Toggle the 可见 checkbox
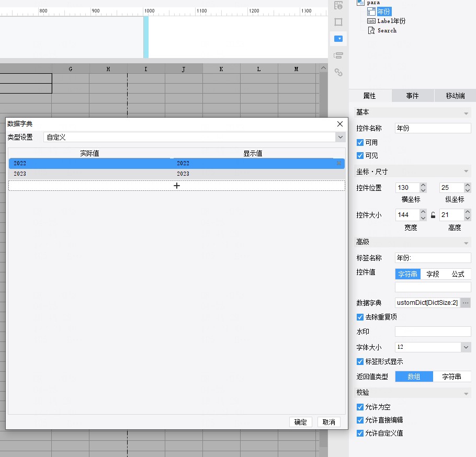This screenshot has width=476, height=457. (x=360, y=155)
